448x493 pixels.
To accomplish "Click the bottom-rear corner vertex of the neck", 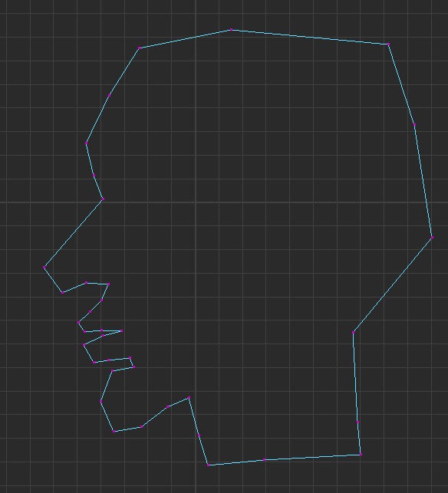I will pos(361,455).
